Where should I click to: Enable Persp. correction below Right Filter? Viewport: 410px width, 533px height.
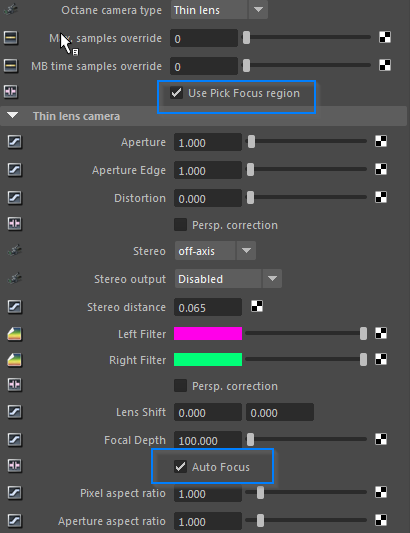click(x=181, y=386)
